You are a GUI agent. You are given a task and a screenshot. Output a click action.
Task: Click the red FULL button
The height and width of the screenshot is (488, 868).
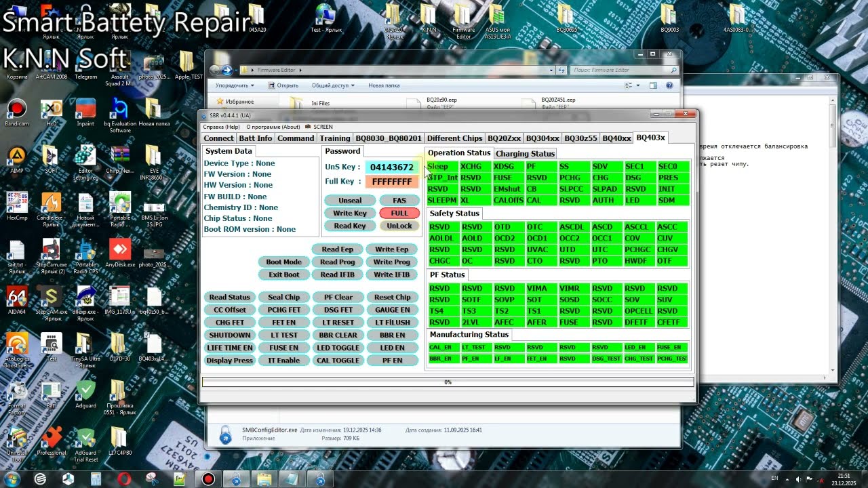click(399, 213)
